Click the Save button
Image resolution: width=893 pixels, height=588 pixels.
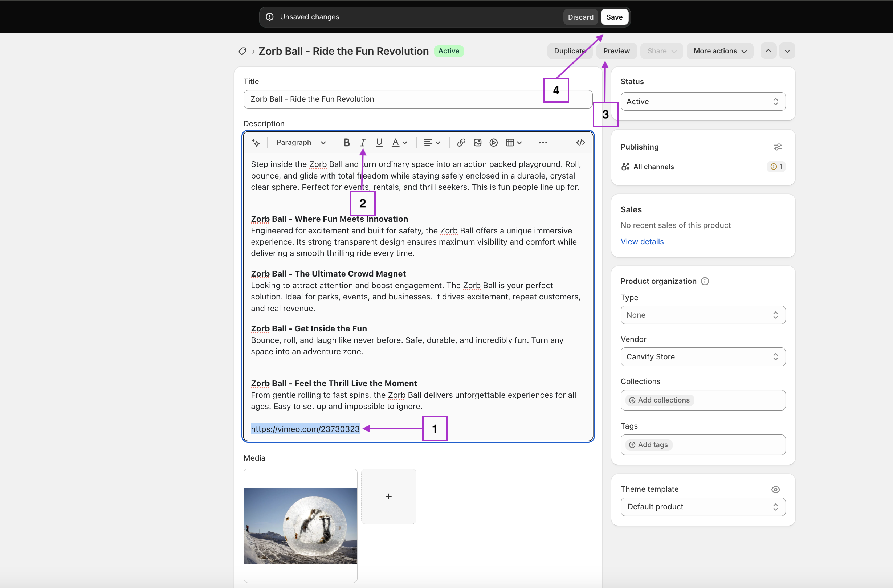614,17
